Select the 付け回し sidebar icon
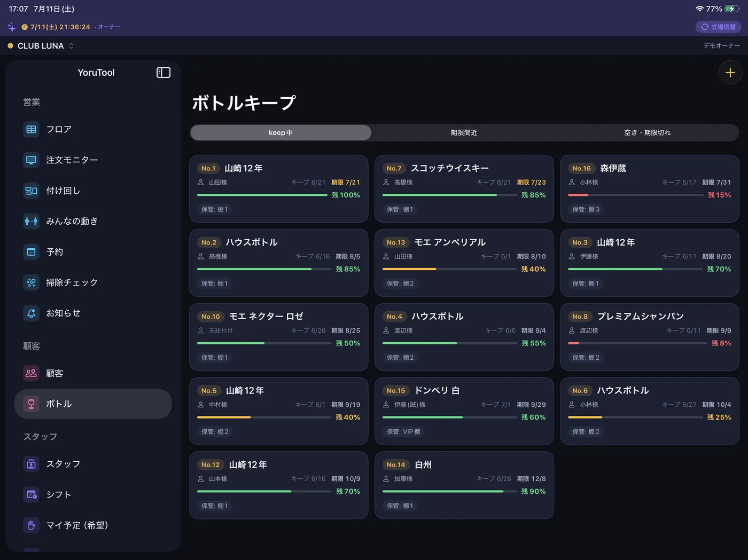 [x=32, y=191]
